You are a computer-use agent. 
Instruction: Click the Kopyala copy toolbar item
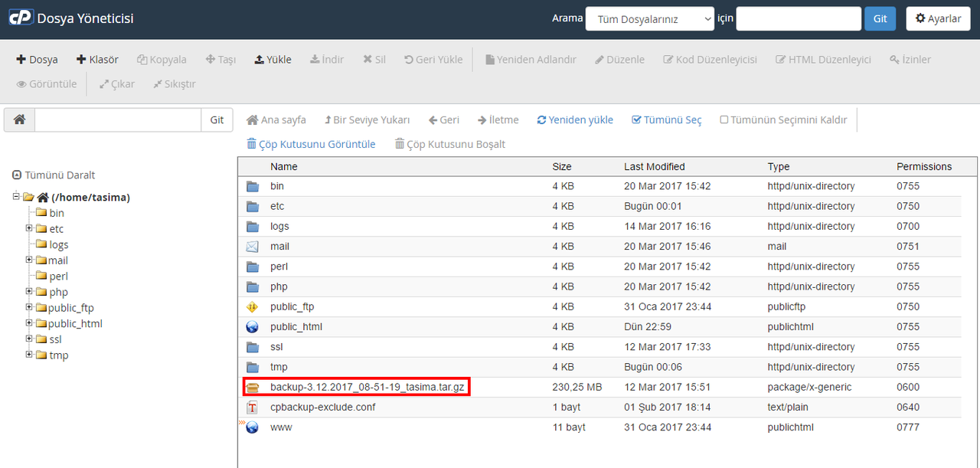tap(162, 59)
